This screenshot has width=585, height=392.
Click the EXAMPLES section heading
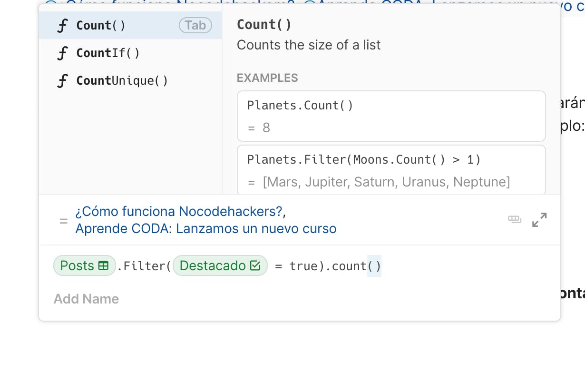(x=267, y=78)
